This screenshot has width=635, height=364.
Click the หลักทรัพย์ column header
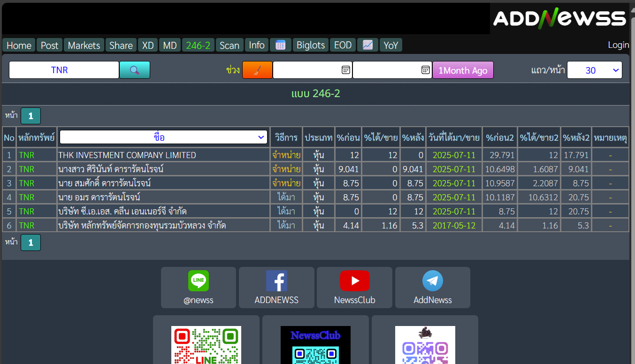(37, 137)
